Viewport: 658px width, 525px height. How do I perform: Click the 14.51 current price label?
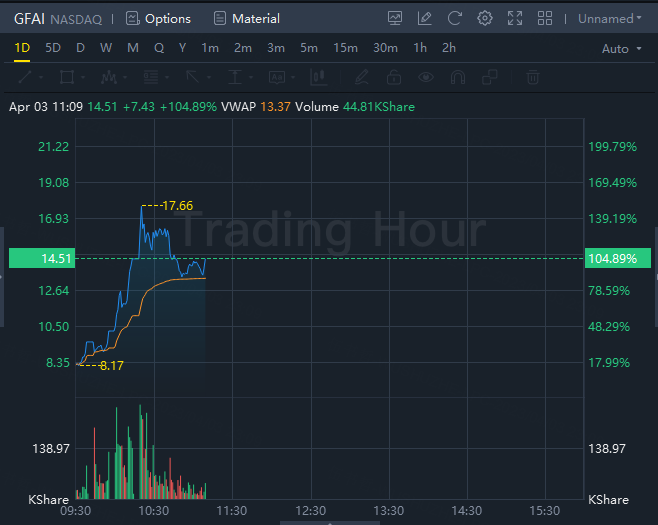tap(42, 258)
